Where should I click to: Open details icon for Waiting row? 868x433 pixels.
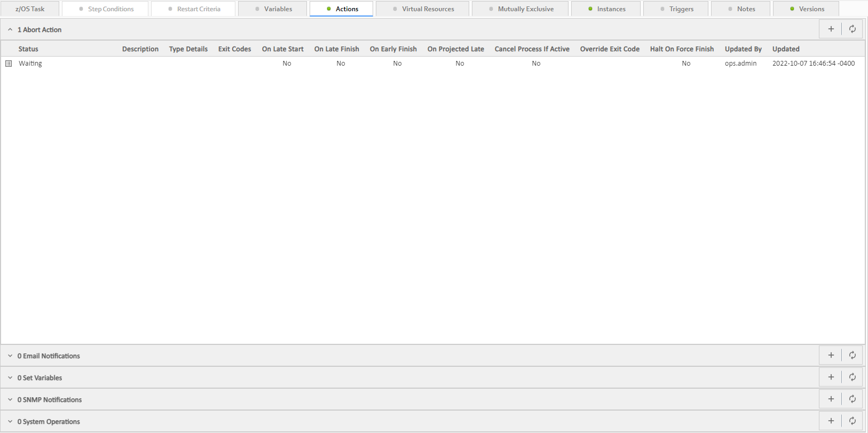(x=9, y=64)
